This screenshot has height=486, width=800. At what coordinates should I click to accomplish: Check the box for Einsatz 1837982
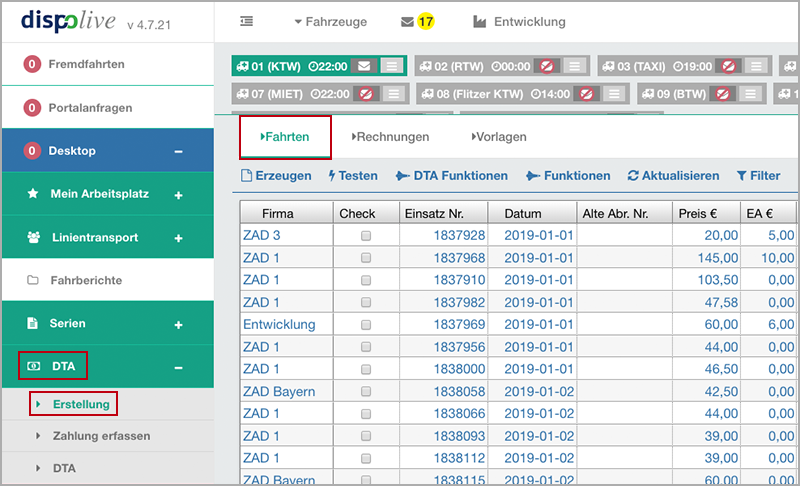pos(366,302)
